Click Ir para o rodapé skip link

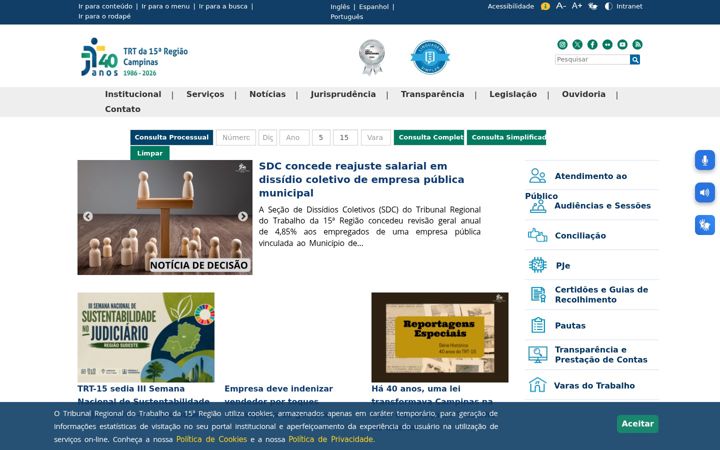[104, 16]
